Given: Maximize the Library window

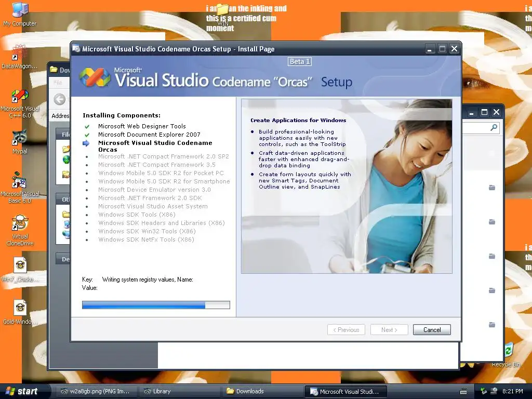Looking at the screenshot, I should tap(484, 112).
